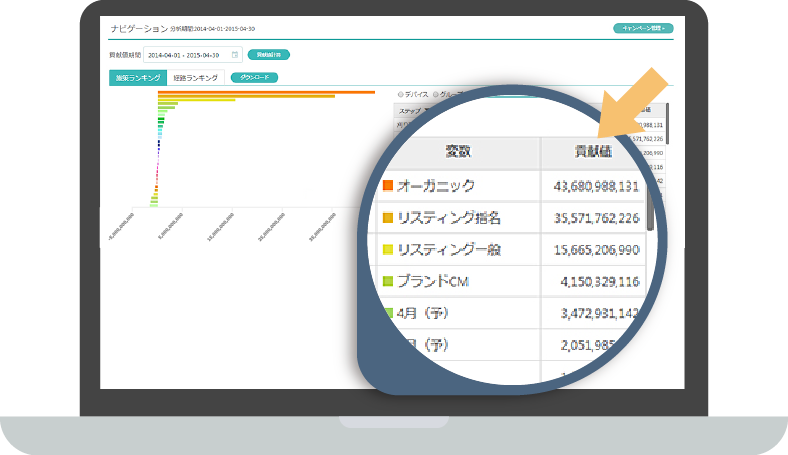Select the デバイス radio button

click(401, 94)
